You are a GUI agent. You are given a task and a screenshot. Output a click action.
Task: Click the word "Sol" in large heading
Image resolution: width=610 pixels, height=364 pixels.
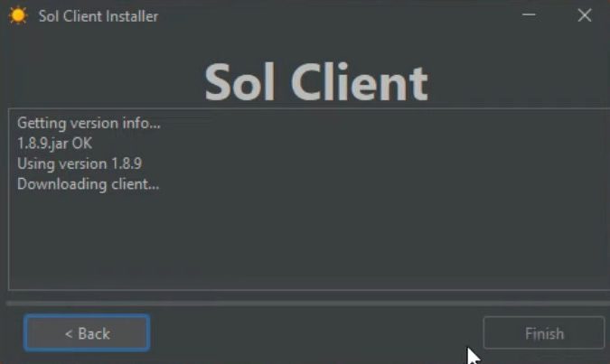[240, 82]
